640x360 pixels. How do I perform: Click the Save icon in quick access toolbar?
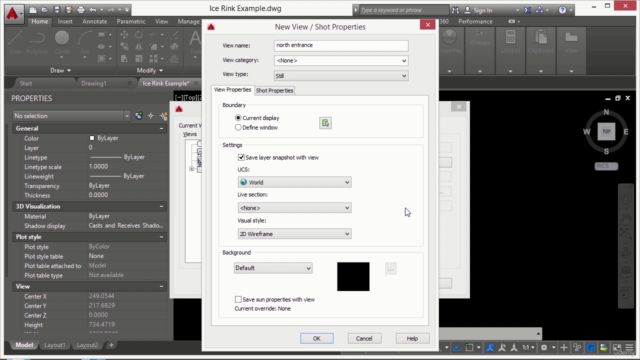click(57, 10)
